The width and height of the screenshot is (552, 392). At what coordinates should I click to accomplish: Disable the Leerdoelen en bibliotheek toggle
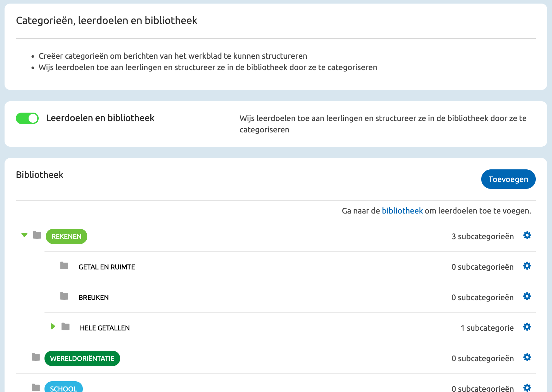coord(27,118)
